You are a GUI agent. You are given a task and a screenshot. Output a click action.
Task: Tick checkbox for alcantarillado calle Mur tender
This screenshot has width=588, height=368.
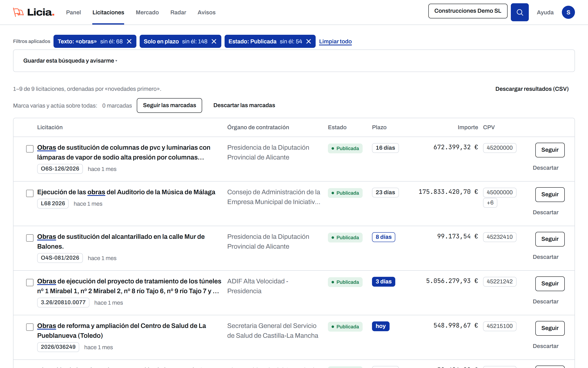click(x=30, y=238)
